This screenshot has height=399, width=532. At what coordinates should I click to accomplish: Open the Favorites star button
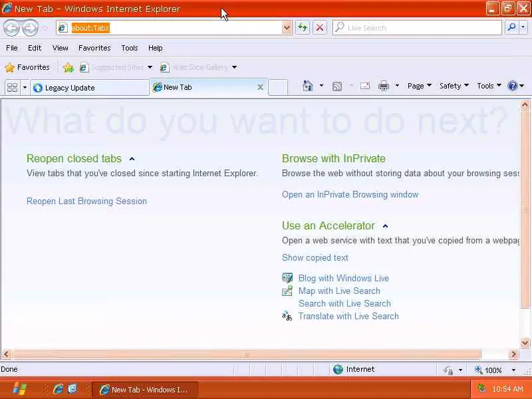[27, 68]
